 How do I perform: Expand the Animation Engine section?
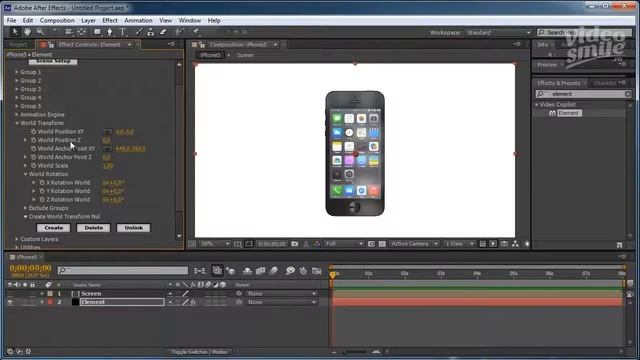[x=17, y=115]
